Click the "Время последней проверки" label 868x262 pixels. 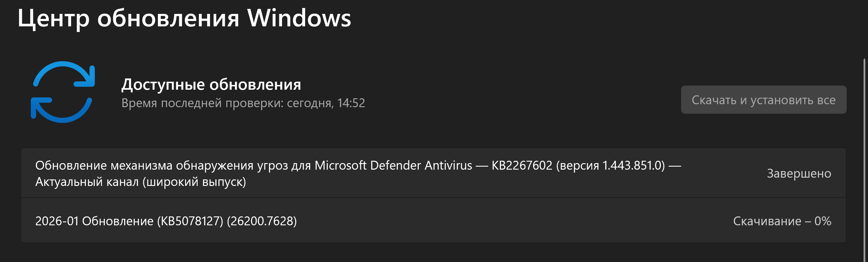(202, 103)
